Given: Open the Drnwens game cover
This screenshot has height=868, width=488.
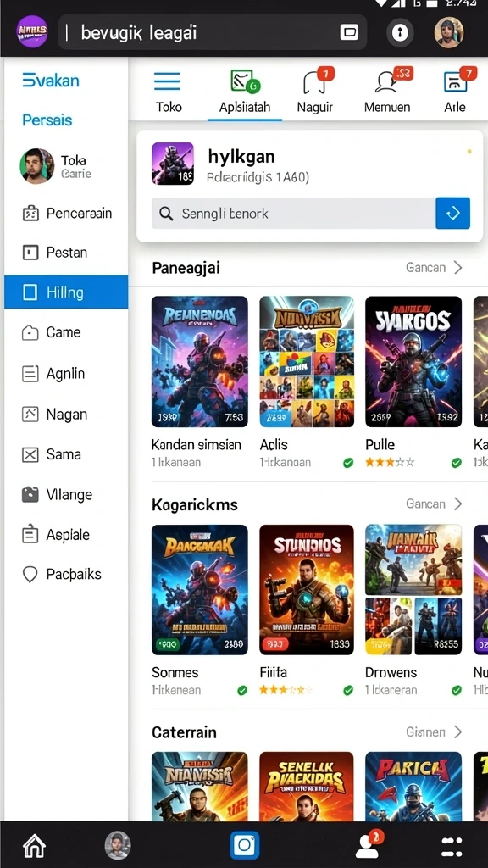Looking at the screenshot, I should 413,590.
